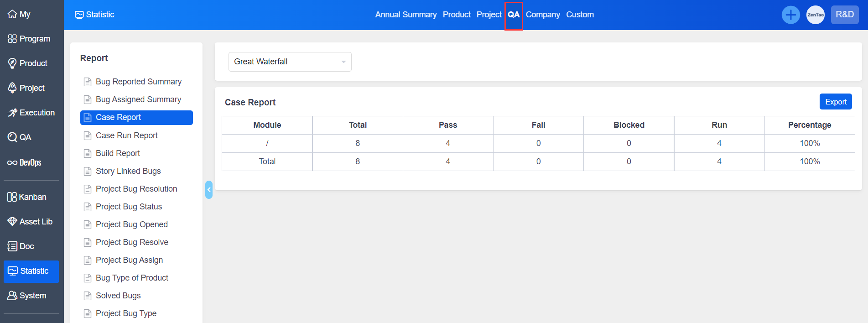Select the Case Run Report item
The image size is (868, 323).
[x=126, y=135]
